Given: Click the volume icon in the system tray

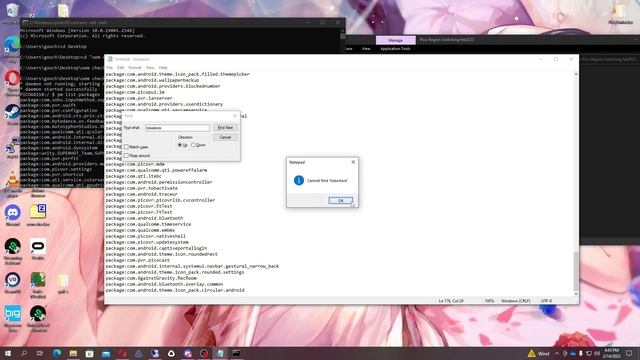Looking at the screenshot, I should (x=597, y=353).
